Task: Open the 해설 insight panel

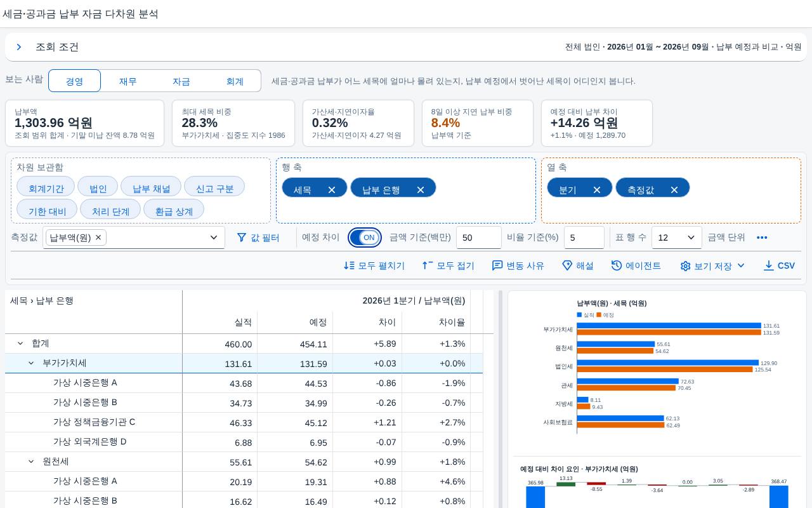Action: point(578,265)
